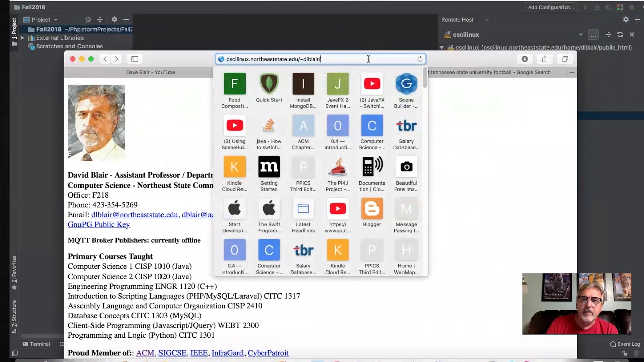The image size is (644, 362).
Task: Show Safari downloads
Action: [525, 59]
